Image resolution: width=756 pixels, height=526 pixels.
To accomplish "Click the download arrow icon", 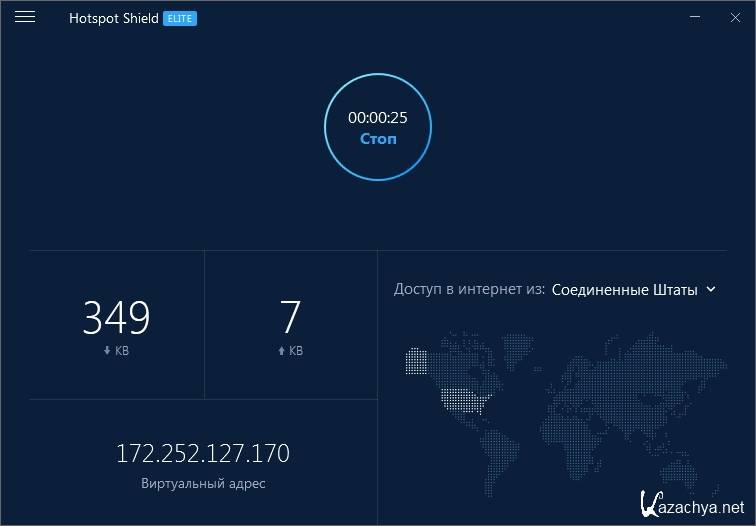I will pyautogui.click(x=107, y=351).
